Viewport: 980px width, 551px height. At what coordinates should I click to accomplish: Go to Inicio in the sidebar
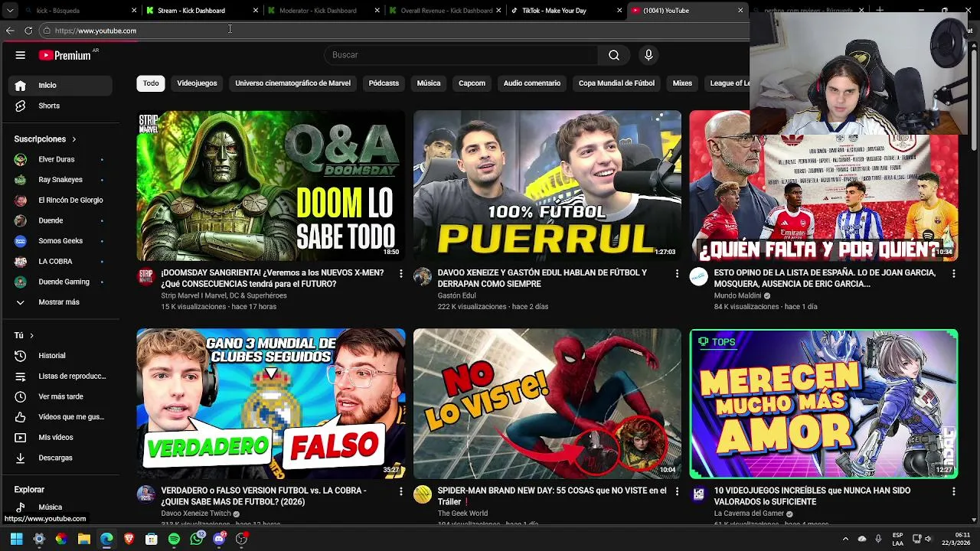[x=61, y=85]
